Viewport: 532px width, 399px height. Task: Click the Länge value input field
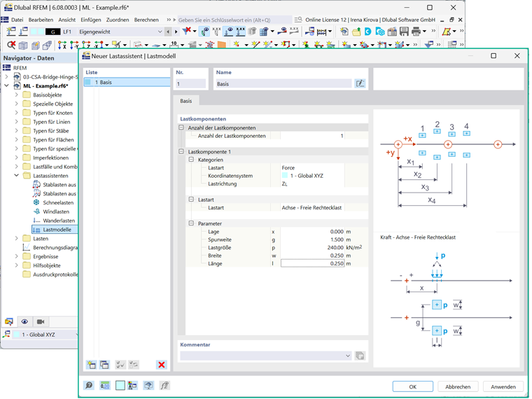(312, 264)
